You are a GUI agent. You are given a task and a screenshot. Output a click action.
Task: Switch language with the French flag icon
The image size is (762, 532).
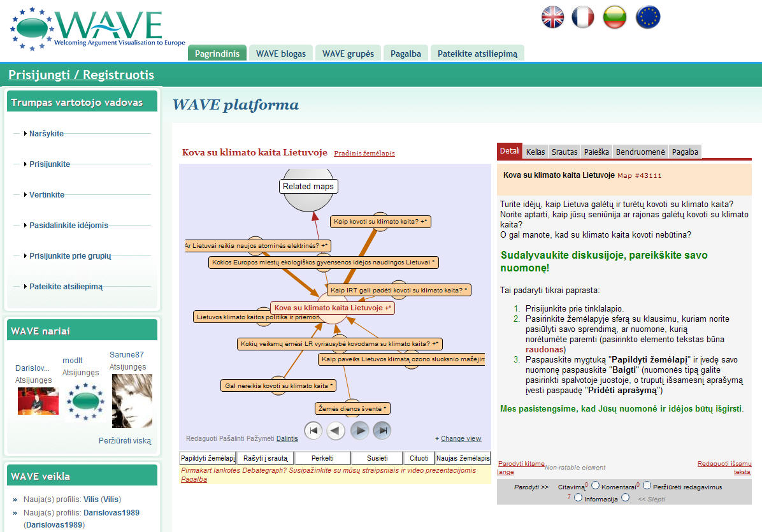click(x=583, y=17)
